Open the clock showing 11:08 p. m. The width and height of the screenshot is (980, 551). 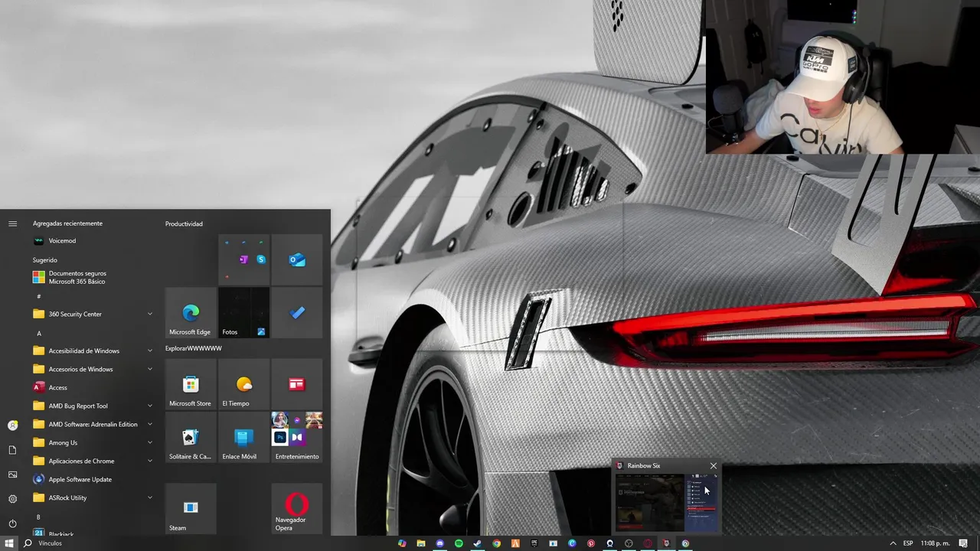[935, 543]
